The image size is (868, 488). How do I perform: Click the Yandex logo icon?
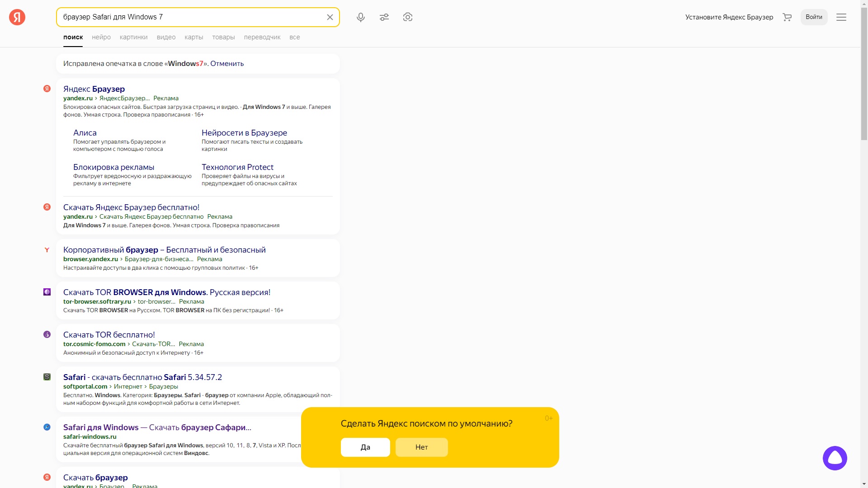point(17,17)
